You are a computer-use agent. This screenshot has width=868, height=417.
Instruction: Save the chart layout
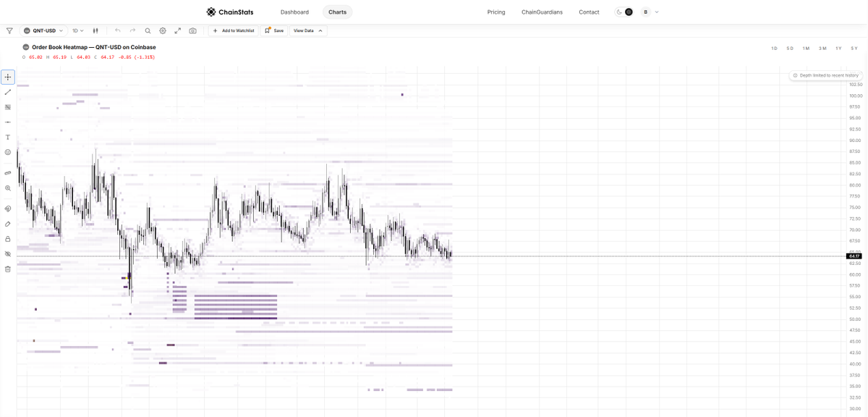(274, 31)
